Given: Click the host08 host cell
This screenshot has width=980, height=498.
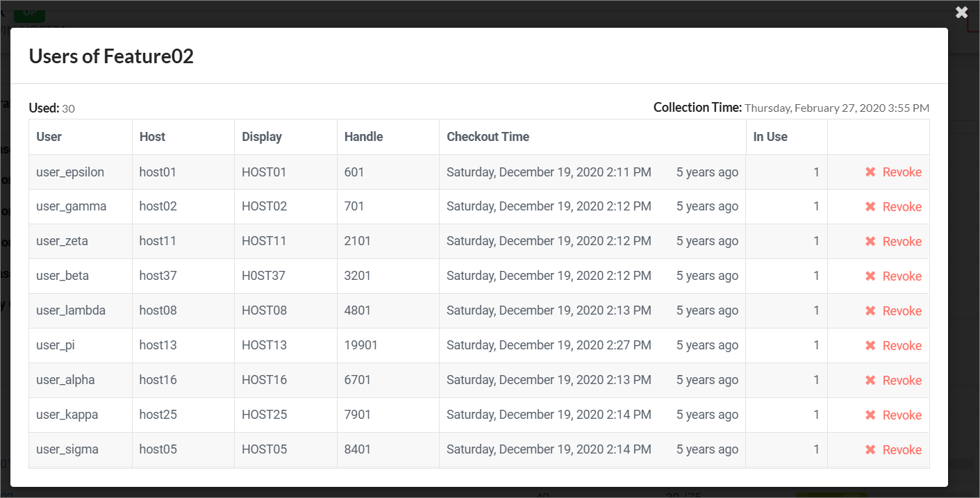Looking at the screenshot, I should (183, 311).
